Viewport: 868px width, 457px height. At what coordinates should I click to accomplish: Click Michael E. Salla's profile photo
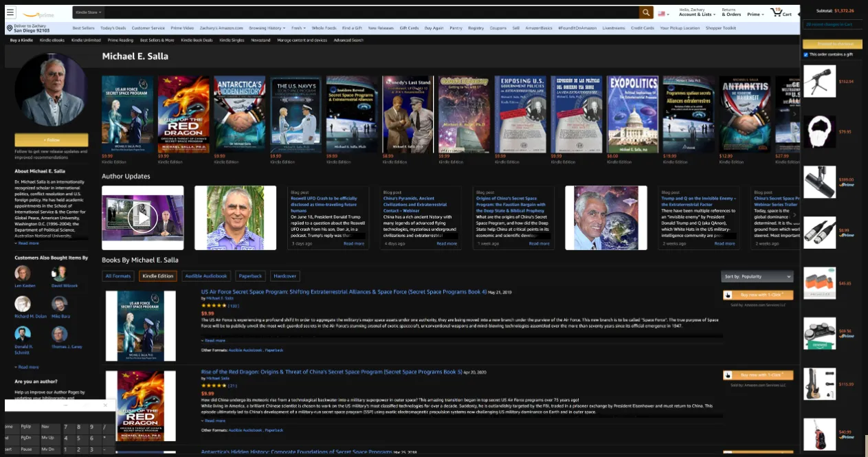click(51, 91)
